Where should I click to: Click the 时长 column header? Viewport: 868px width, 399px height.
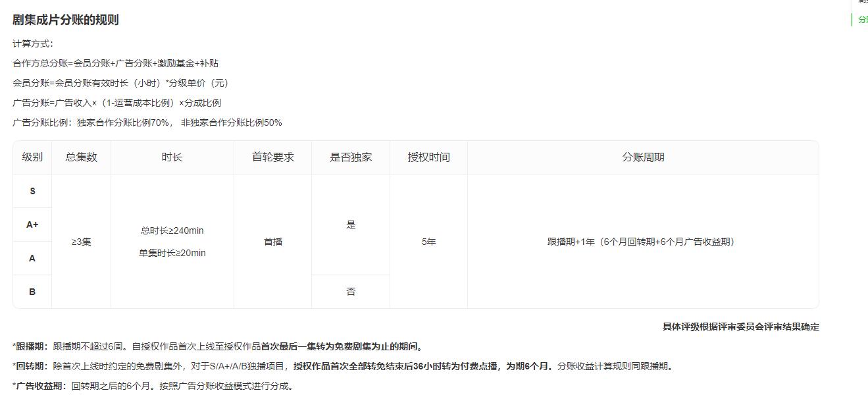[x=173, y=157]
